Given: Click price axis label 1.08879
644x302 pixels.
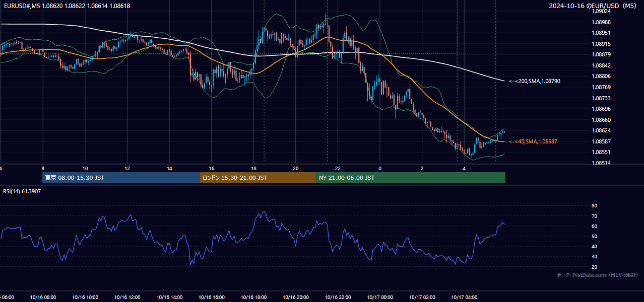Looking at the screenshot, I should pos(601,54).
